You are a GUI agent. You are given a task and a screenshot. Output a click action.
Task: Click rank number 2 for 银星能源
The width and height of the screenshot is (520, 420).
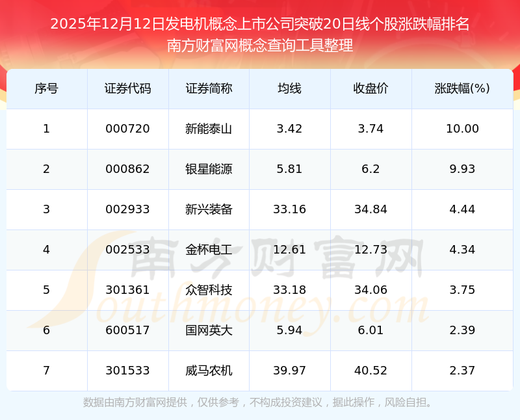click(46, 169)
